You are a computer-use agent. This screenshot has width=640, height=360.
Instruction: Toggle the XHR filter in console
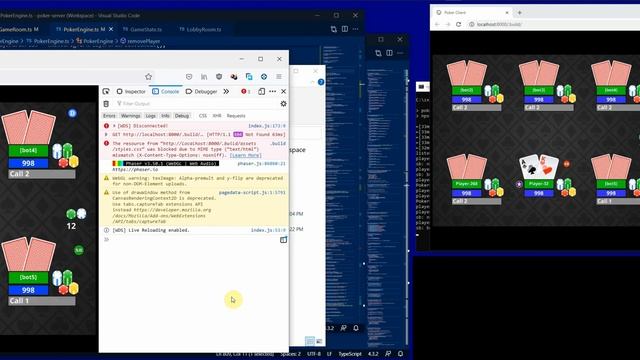coord(217,116)
